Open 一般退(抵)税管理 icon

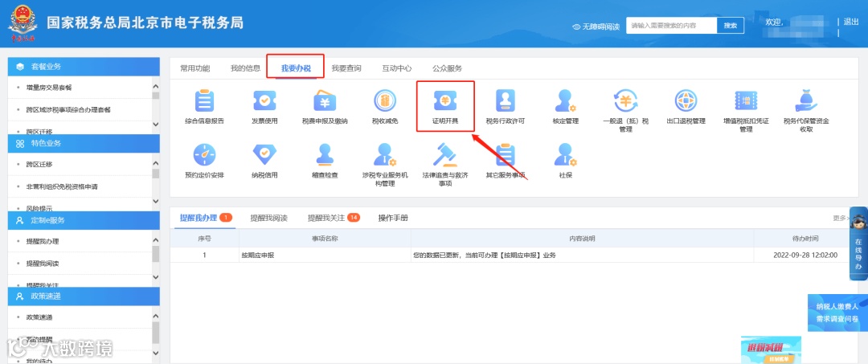point(625,100)
